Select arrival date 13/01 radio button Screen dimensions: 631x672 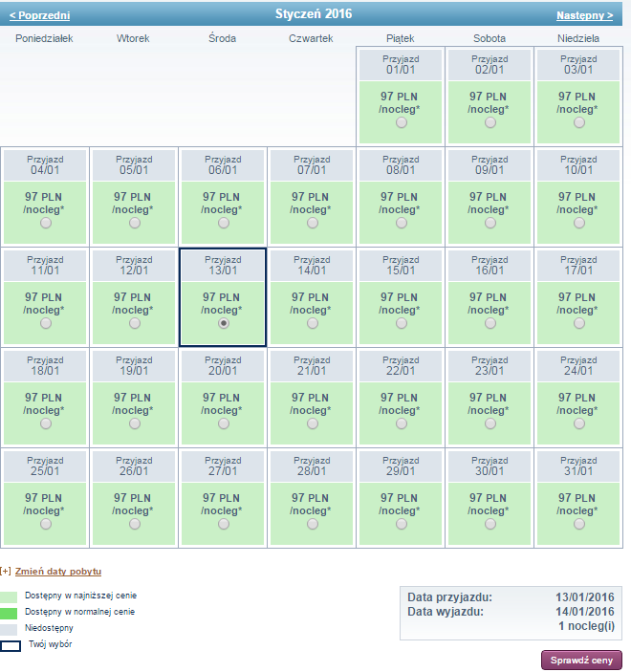coord(224,323)
